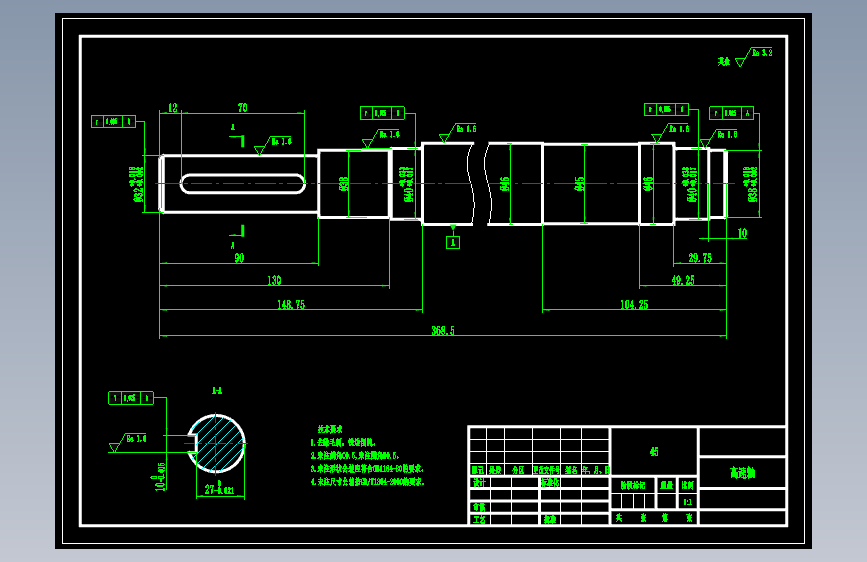Select the scale value 1:1
Viewport: 867px width, 562px height.
pos(688,502)
